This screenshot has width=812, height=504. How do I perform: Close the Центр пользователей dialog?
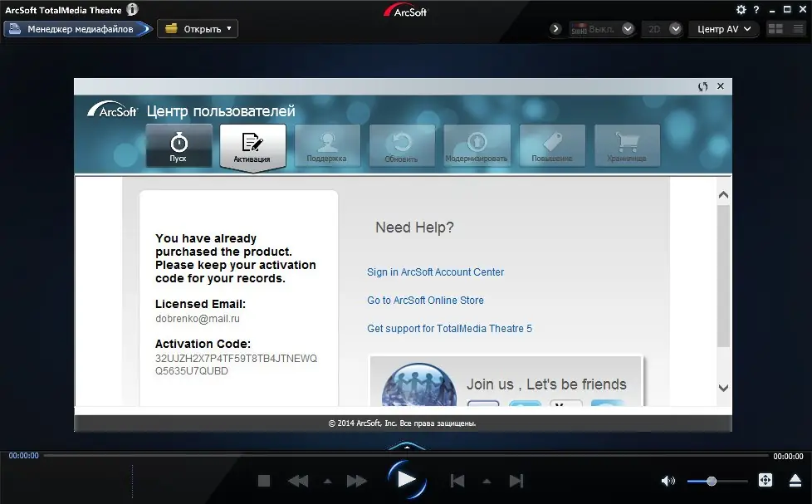pyautogui.click(x=721, y=86)
